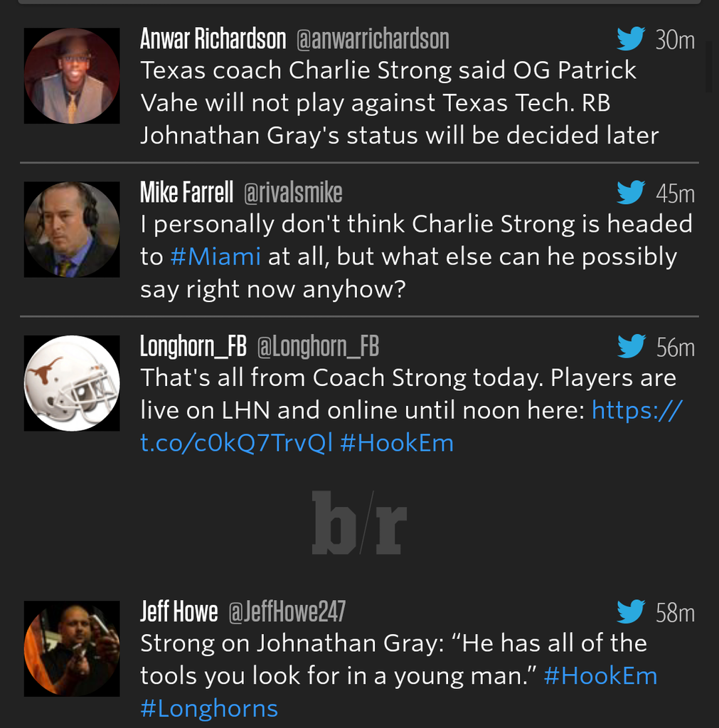Tap Jeff Howe's profile picture

(x=72, y=648)
